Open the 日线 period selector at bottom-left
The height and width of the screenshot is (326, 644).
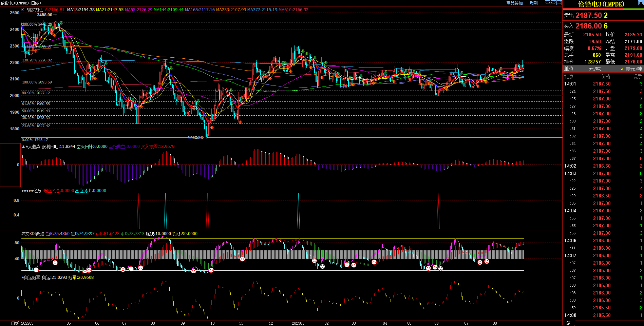coord(15,323)
